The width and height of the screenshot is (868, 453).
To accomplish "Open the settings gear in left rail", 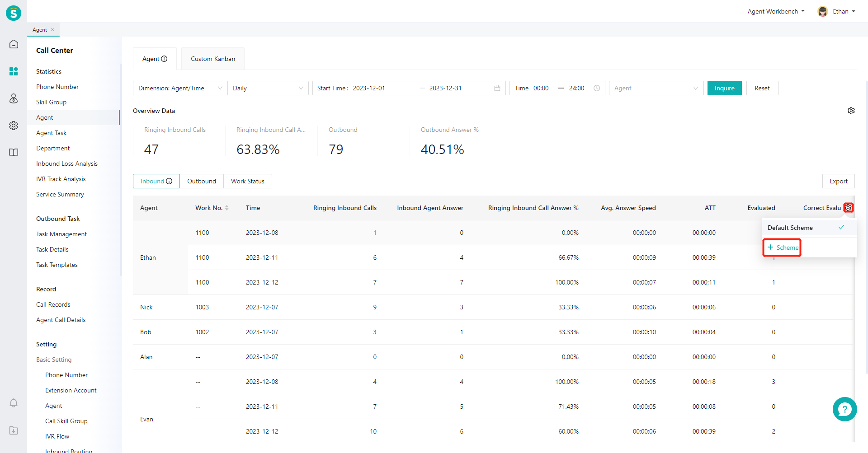I will pyautogui.click(x=14, y=126).
